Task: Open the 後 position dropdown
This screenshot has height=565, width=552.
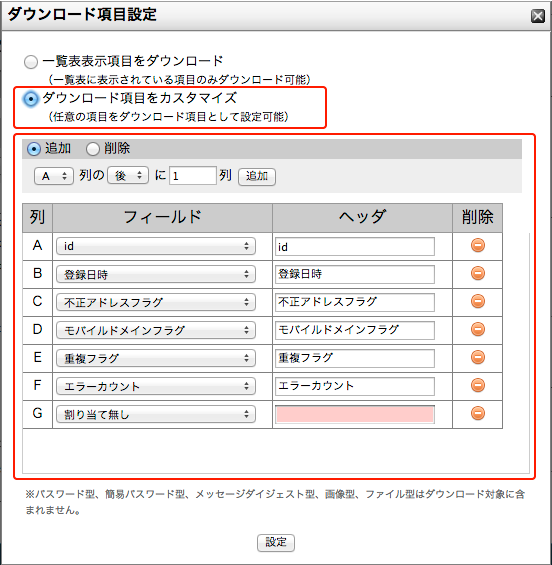Action: coord(128,175)
